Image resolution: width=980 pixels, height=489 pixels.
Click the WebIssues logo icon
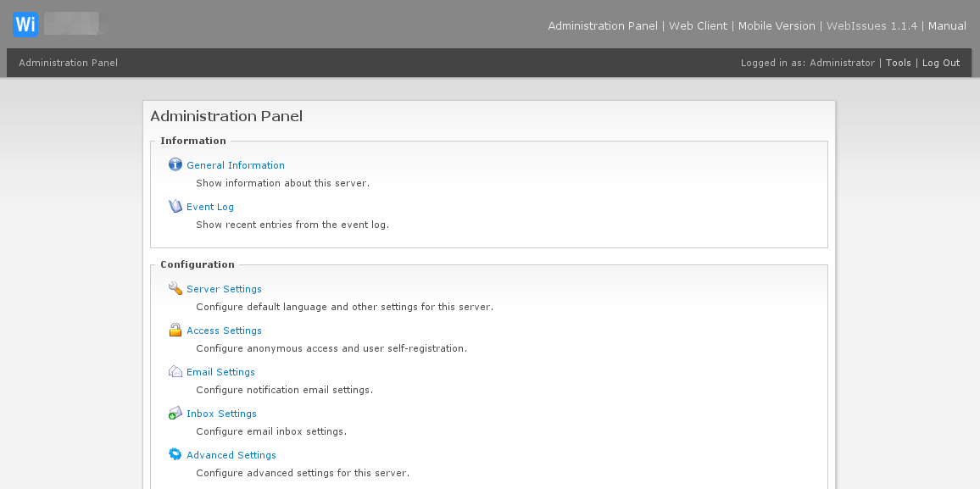point(25,25)
